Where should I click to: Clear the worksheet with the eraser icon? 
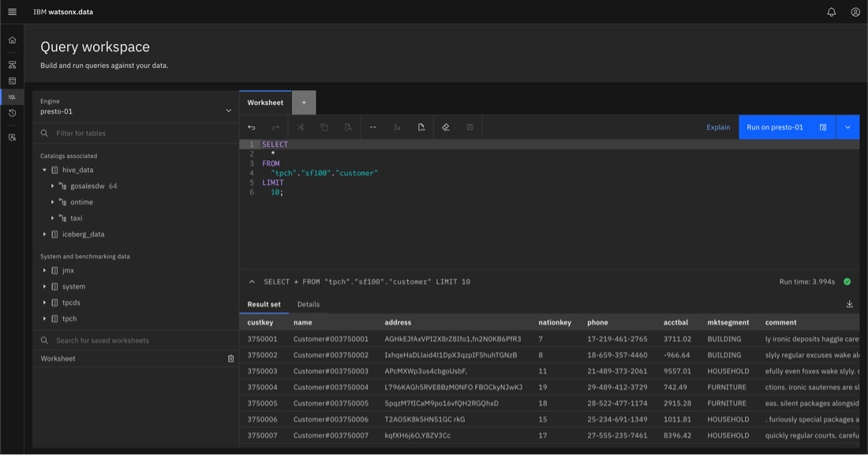446,126
